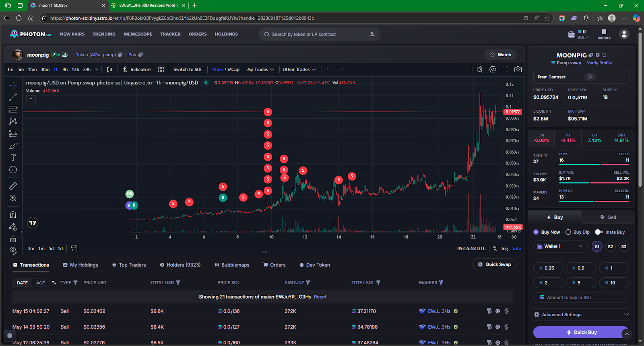This screenshot has width=644, height=346.
Task: Open the MOBILE app icon
Action: coord(604,34)
